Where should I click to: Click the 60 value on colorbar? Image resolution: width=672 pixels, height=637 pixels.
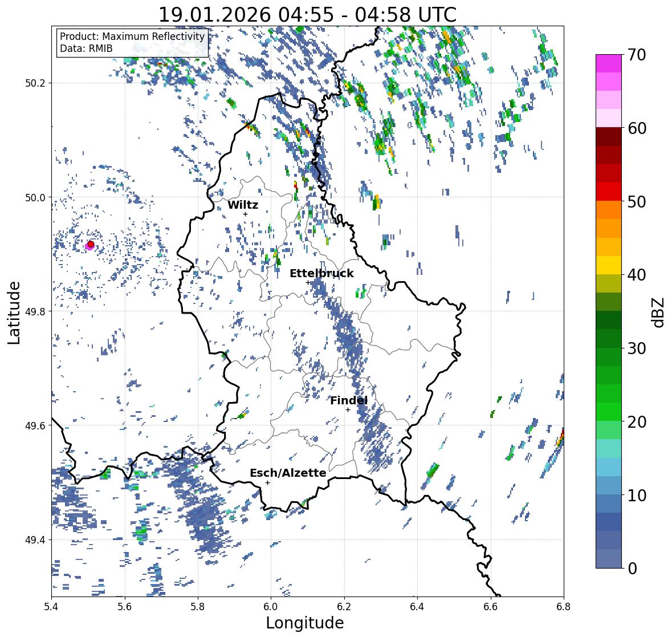(637, 128)
